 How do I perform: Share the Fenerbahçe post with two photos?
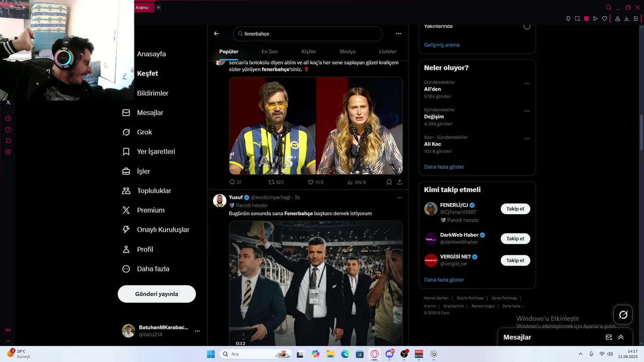coord(399,182)
